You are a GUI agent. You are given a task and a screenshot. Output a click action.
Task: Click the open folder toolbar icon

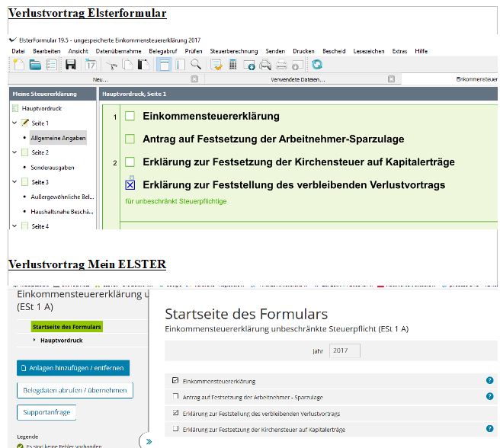[x=35, y=65]
